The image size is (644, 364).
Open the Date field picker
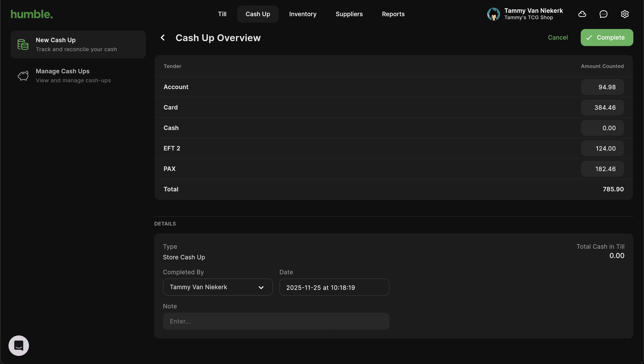coord(334,287)
